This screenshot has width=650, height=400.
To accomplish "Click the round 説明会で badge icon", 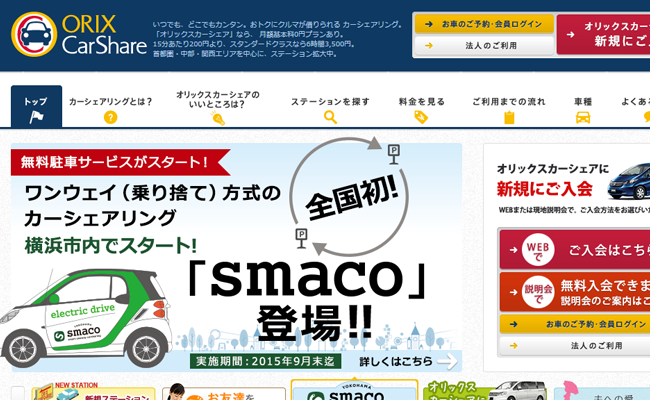I will tap(538, 292).
